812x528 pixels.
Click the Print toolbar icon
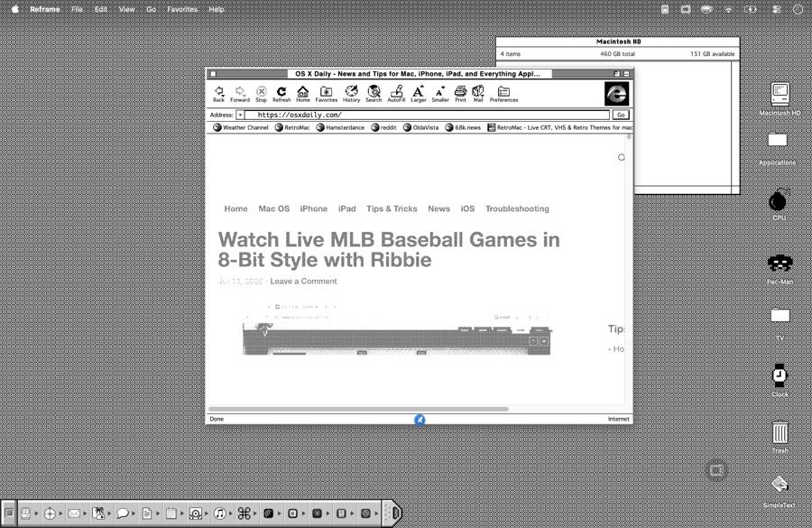(460, 94)
